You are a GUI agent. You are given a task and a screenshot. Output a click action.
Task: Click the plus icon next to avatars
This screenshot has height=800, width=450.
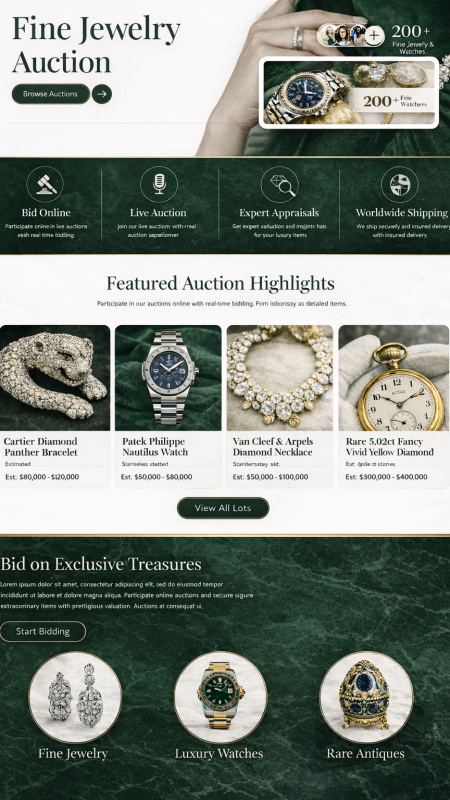[x=374, y=36]
